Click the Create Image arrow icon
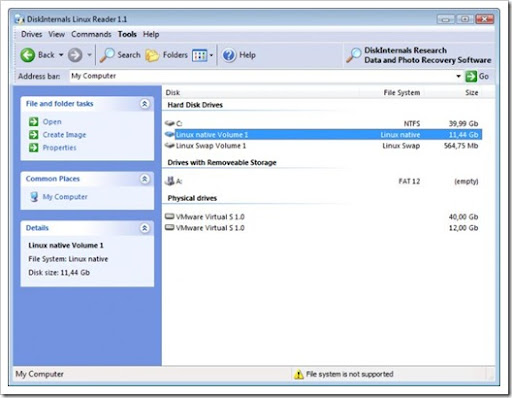This screenshot has width=512, height=398. click(33, 135)
